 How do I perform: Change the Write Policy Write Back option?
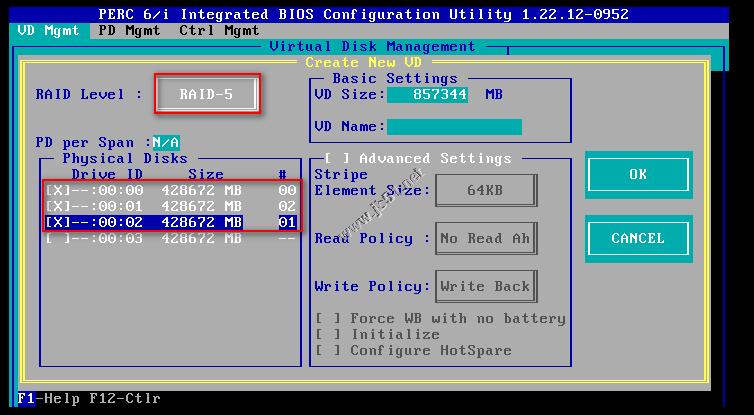pos(485,286)
